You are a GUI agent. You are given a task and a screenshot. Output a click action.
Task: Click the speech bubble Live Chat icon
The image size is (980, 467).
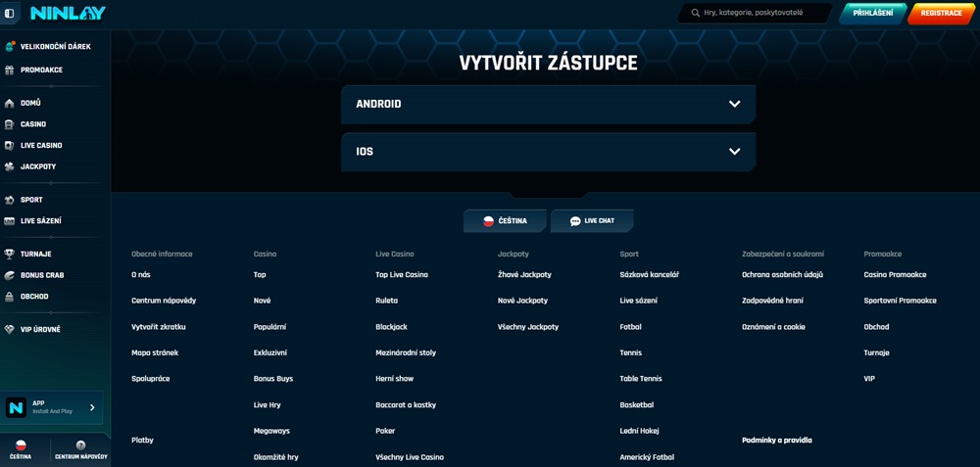(x=575, y=221)
